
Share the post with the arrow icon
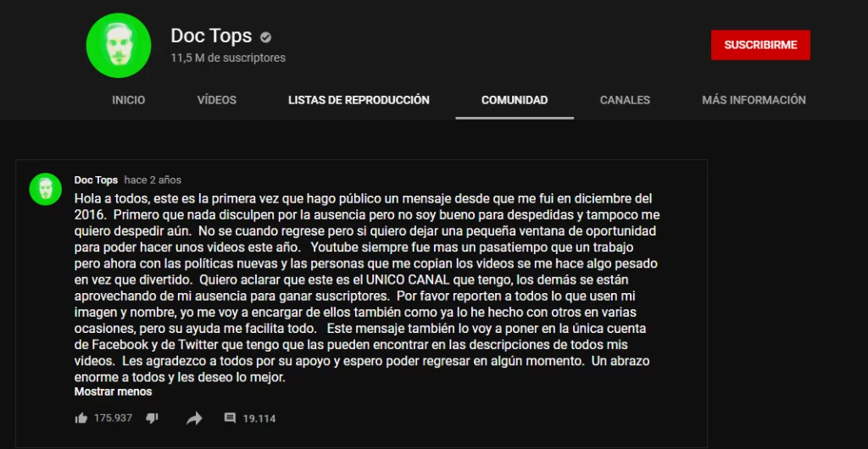coord(194,419)
